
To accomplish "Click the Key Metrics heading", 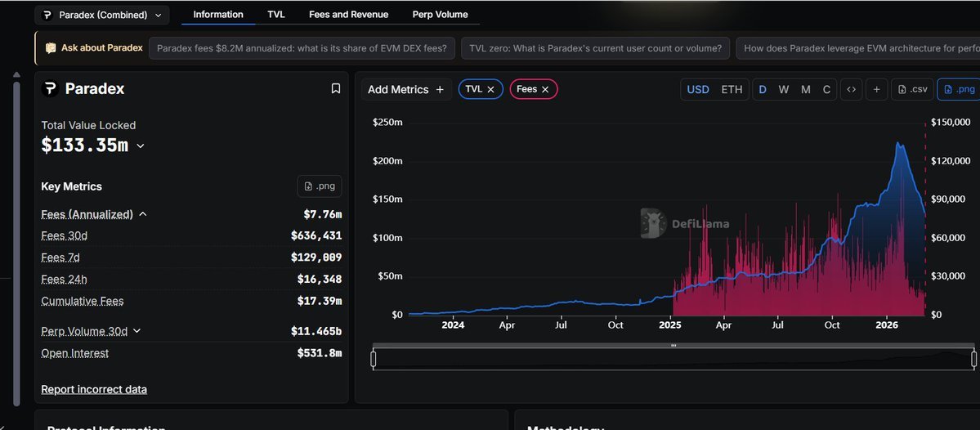I will point(71,186).
